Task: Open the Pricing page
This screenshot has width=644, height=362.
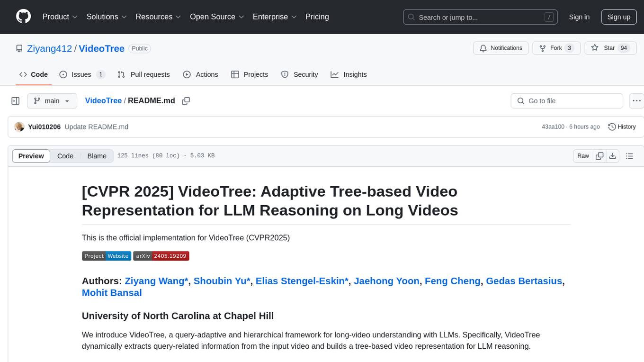Action: (317, 17)
